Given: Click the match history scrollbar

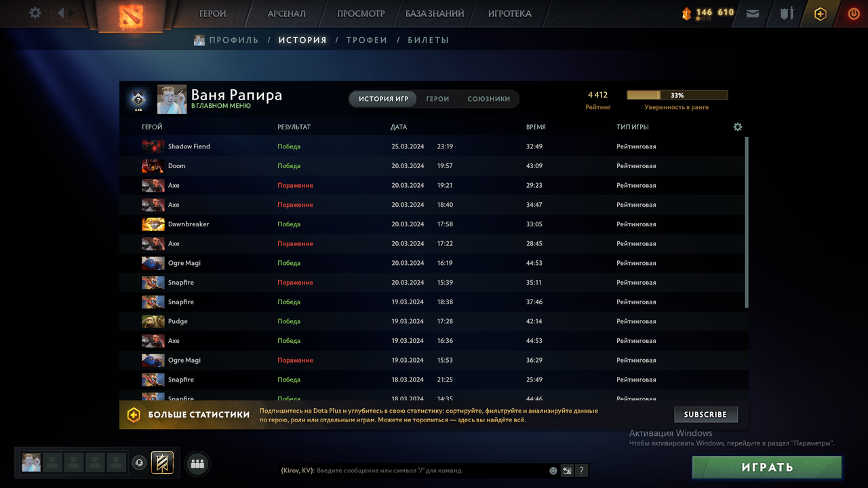Looking at the screenshot, I should [x=747, y=222].
